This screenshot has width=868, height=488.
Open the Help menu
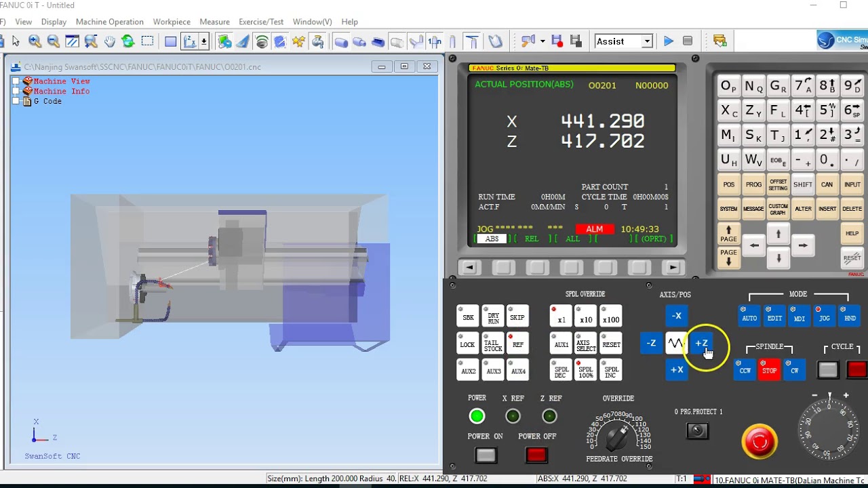(349, 22)
